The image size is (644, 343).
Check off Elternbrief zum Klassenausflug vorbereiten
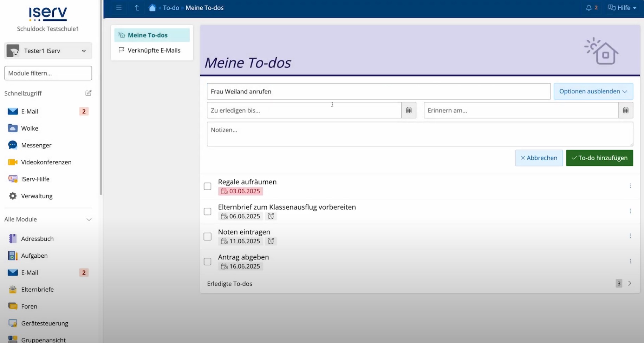[207, 211]
